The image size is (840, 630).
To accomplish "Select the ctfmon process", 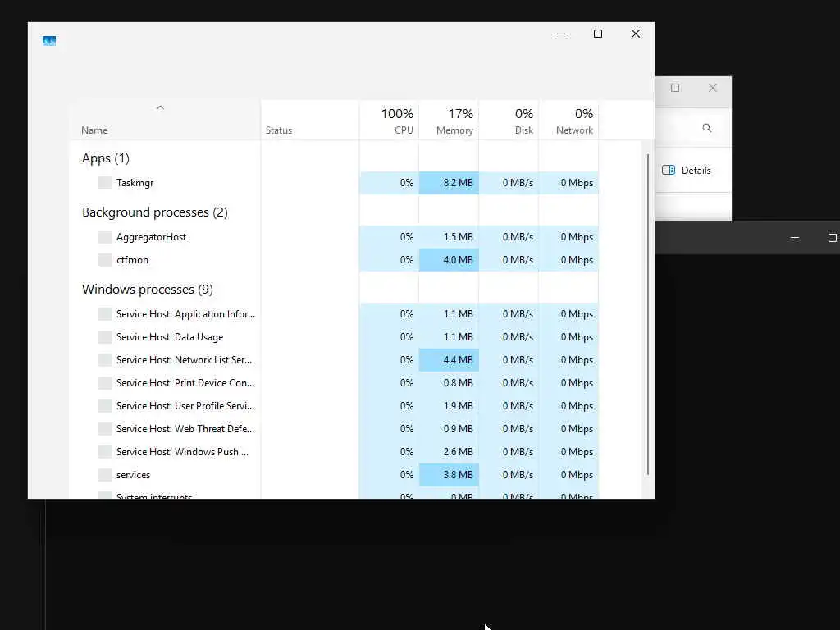I will click(335, 260).
